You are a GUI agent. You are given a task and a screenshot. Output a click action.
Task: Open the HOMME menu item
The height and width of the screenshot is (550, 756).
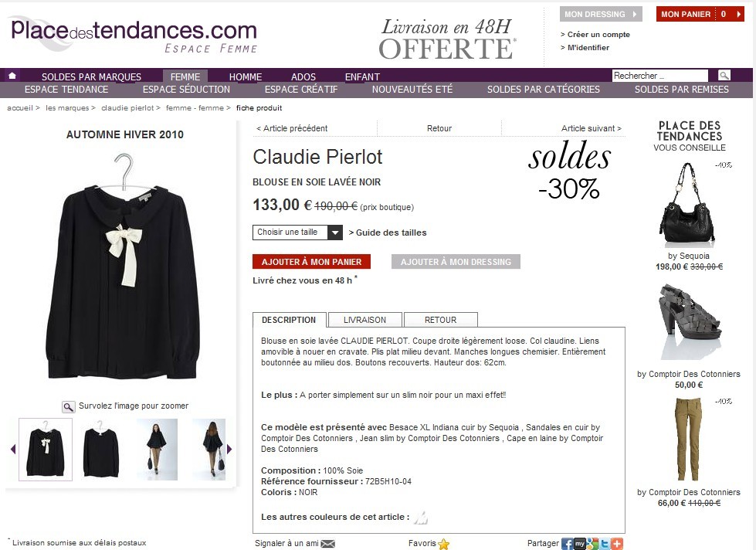[x=246, y=76]
